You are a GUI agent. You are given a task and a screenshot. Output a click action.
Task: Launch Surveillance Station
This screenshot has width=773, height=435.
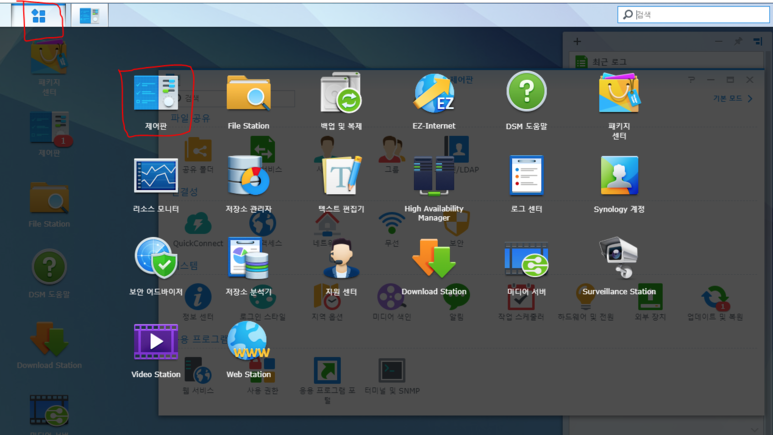tap(619, 268)
